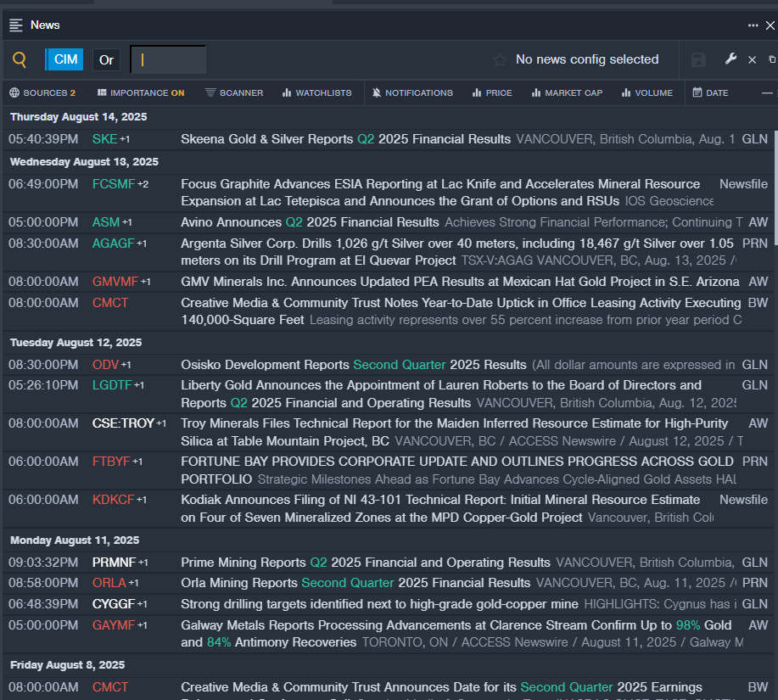778x700 pixels.
Task: Open Prime Mining Q2 results headline
Action: 366,563
